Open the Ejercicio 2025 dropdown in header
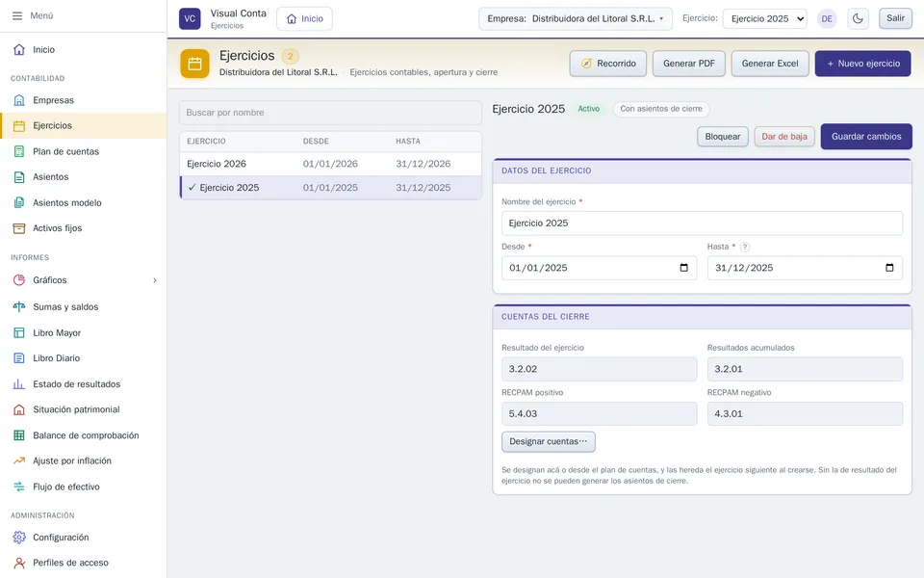This screenshot has width=924, height=578. pos(765,18)
